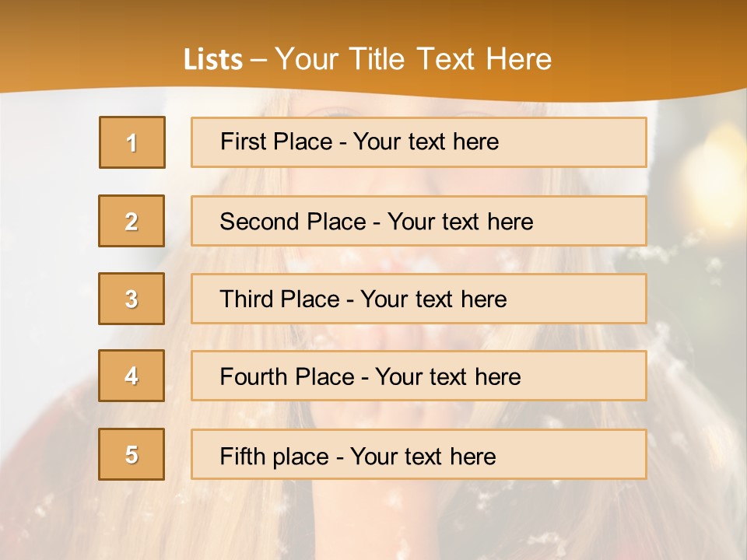Select the 'Your Title Text Here' title text
The image size is (747, 560).
(x=413, y=59)
